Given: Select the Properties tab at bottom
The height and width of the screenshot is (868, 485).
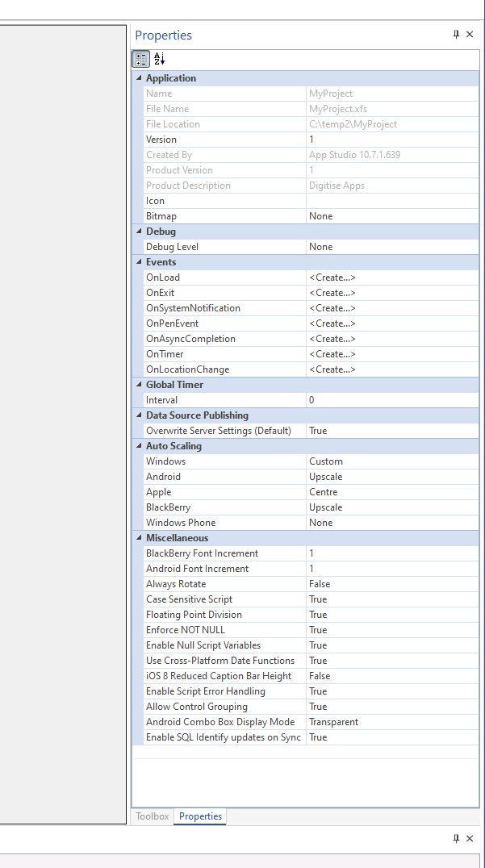Looking at the screenshot, I should (x=200, y=816).
